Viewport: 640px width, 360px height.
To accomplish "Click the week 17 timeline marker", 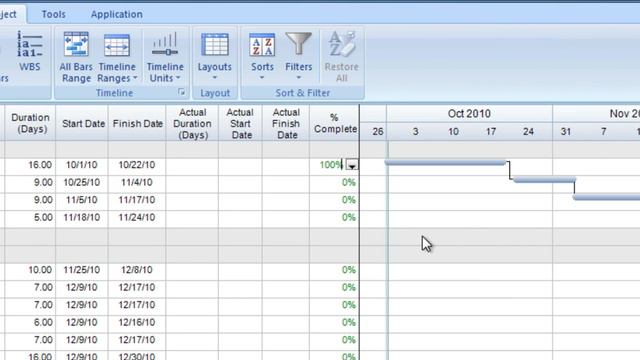I will (x=491, y=131).
